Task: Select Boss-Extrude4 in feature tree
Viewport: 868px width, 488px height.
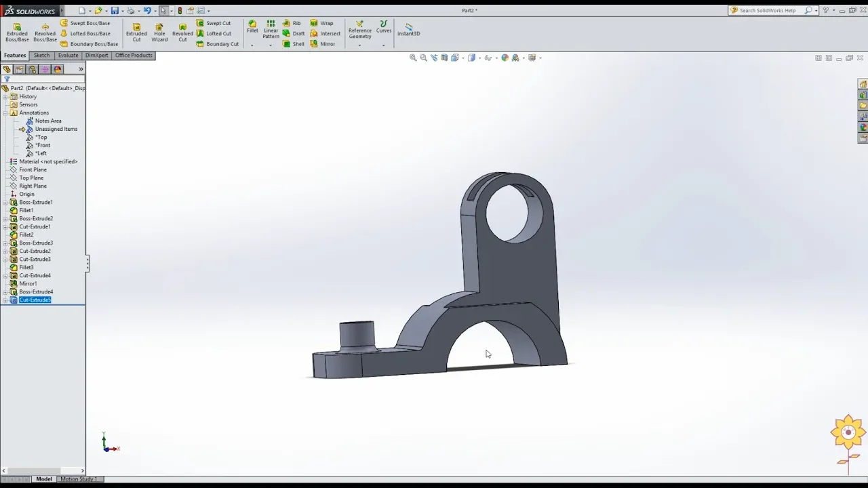Action: click(x=36, y=292)
